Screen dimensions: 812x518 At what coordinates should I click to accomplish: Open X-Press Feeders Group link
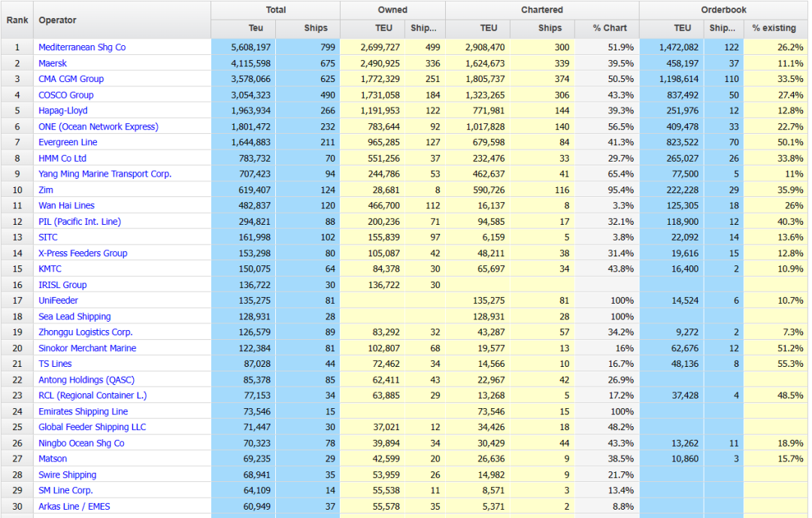(83, 253)
